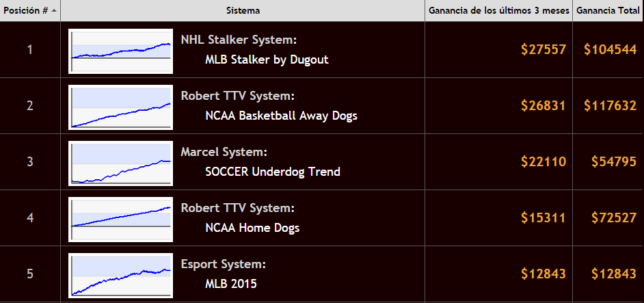Sort by Ganancia de los últimos 3 meses
The width and height of the screenshot is (644, 303).
click(498, 11)
